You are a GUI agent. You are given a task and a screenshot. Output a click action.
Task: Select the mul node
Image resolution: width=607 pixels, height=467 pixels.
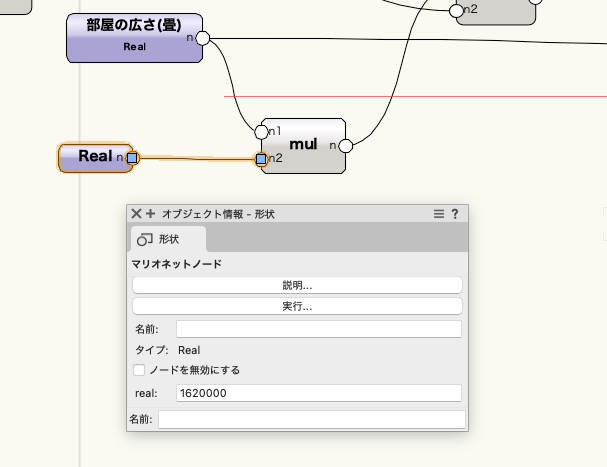tap(304, 145)
